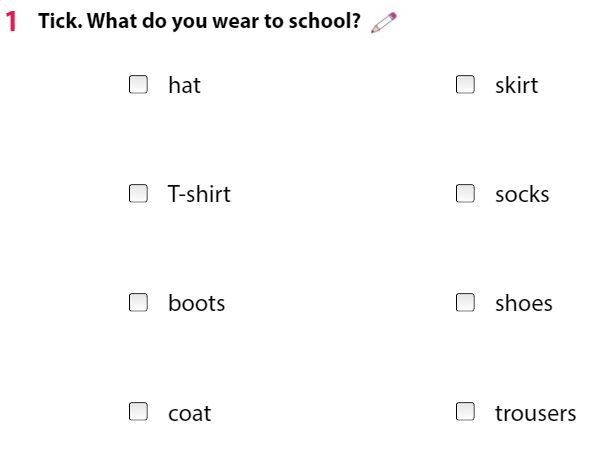
Task: Tick the skirt checkbox
Action: pos(465,84)
